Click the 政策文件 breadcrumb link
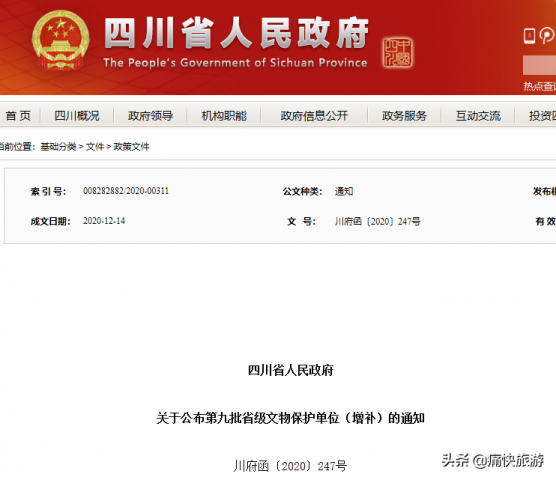Screen dimensions: 556x480 (131, 146)
